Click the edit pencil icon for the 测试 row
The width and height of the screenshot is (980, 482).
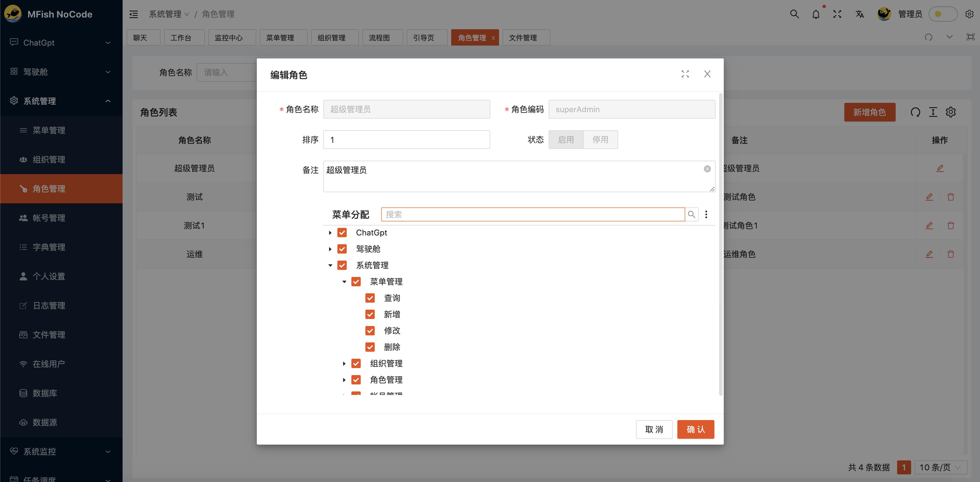click(929, 197)
